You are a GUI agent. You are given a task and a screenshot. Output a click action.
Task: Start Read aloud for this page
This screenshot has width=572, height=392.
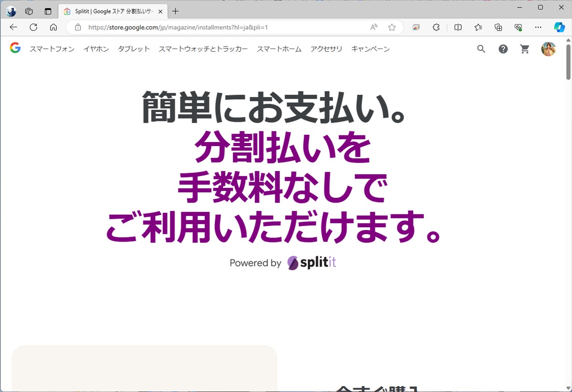(x=374, y=27)
